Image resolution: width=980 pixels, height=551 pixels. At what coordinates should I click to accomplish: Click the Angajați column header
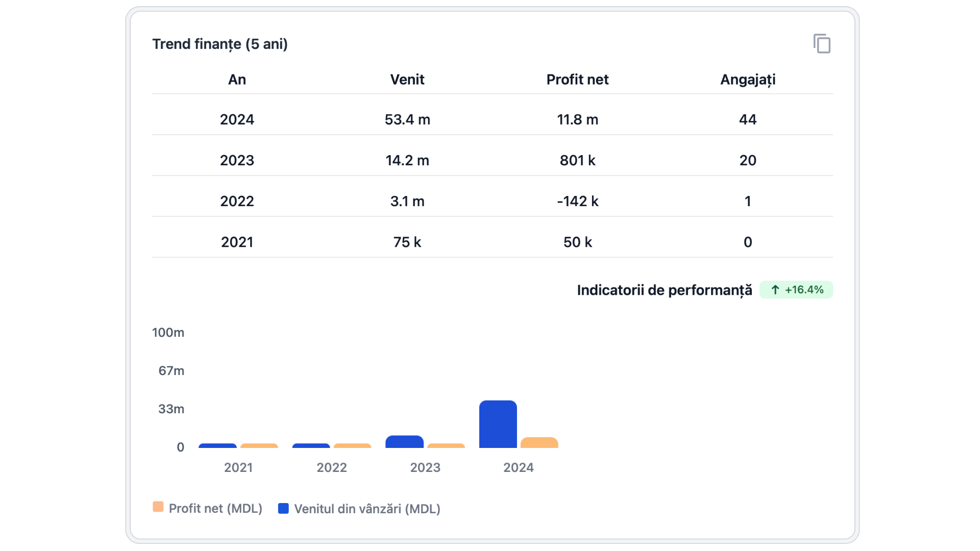coord(747,80)
